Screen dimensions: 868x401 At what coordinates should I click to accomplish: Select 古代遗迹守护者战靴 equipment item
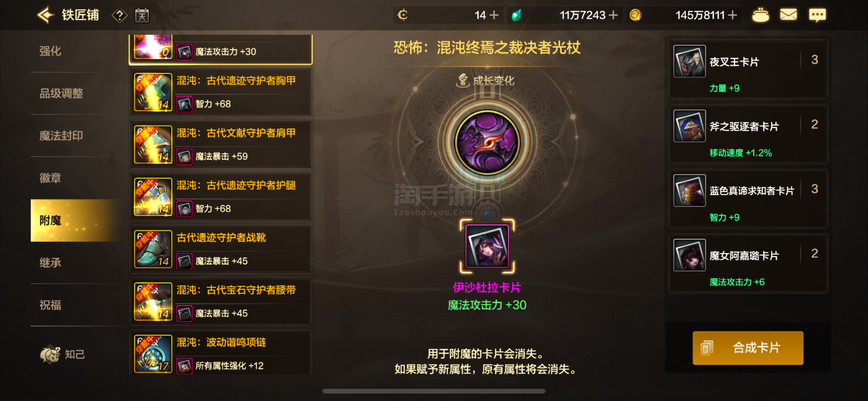[221, 250]
